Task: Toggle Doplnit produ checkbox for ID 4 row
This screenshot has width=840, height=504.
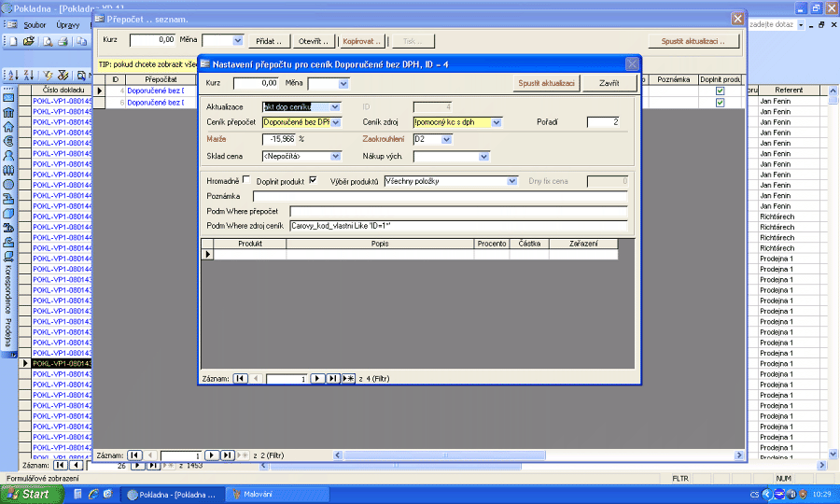Action: [x=720, y=91]
